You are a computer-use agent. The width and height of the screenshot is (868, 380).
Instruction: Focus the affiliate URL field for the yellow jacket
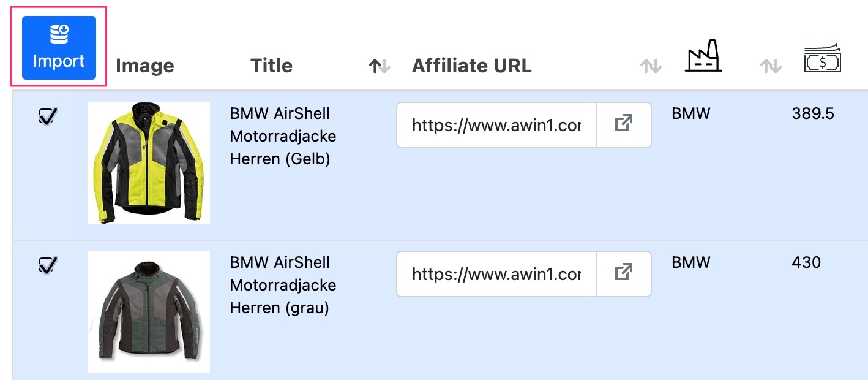(496, 125)
